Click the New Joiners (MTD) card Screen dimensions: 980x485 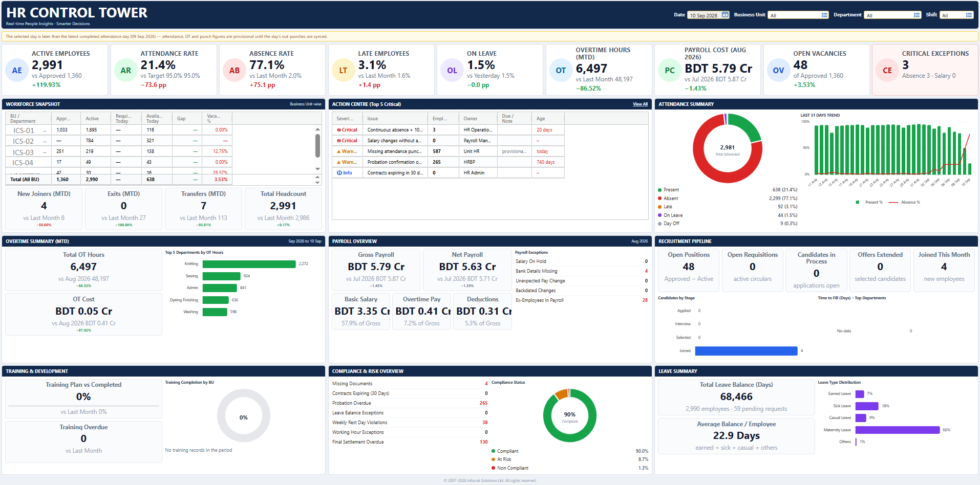(44, 209)
